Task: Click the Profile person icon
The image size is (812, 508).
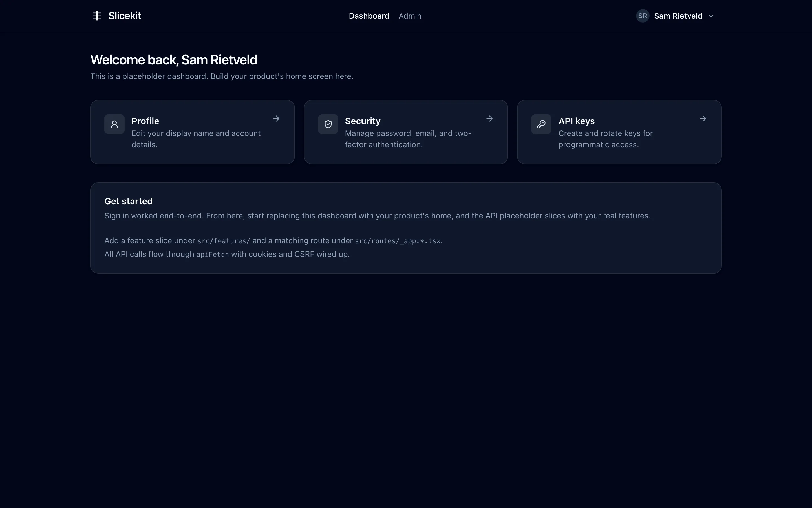Action: 114,124
